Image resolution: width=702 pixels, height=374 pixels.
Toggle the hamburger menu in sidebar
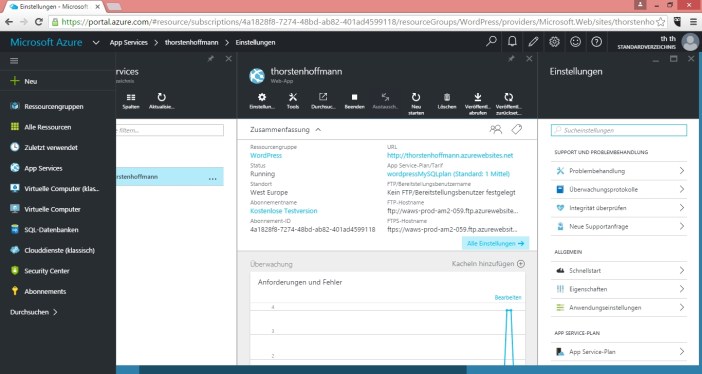14,61
